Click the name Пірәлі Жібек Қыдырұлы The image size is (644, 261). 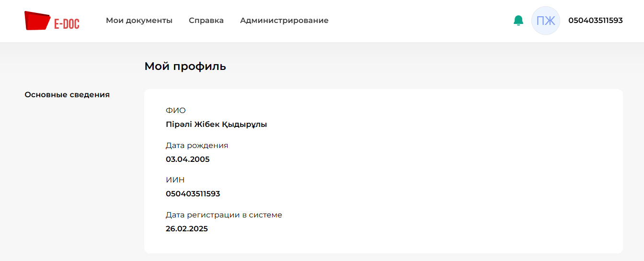pyautogui.click(x=216, y=125)
